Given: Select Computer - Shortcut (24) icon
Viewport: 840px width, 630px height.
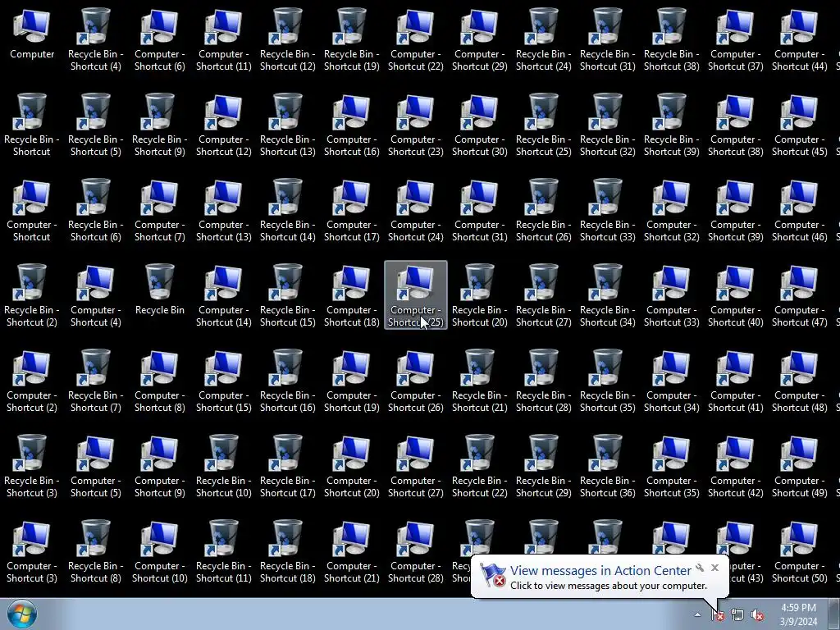Looking at the screenshot, I should coord(416,211).
